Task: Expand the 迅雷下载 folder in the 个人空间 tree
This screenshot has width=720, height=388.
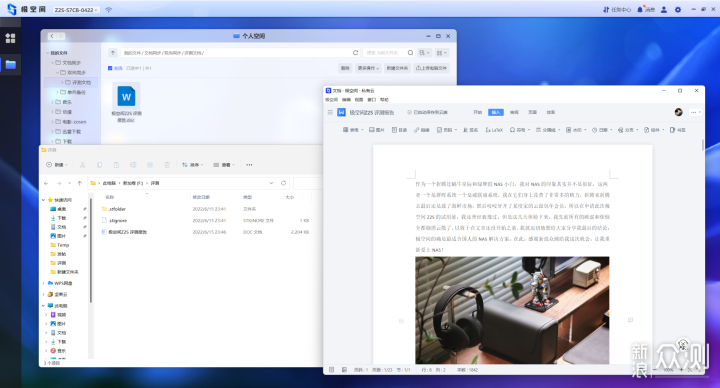Action: 52,131
